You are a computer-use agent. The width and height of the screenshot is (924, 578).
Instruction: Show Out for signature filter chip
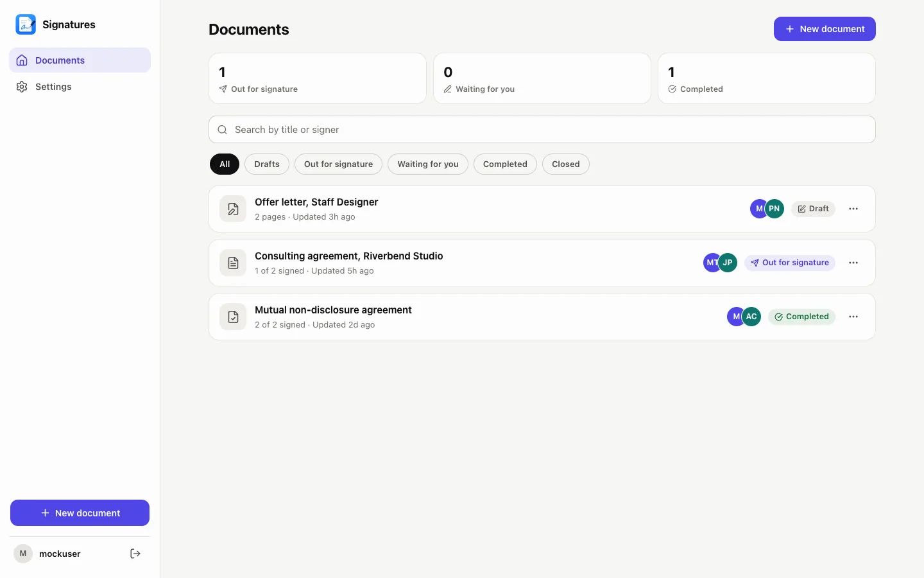coord(338,164)
